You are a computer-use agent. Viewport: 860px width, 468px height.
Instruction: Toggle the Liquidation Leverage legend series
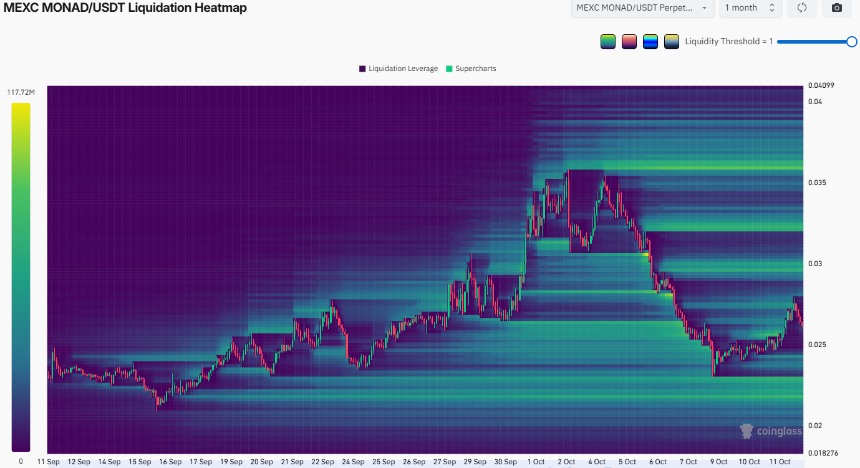(x=398, y=69)
